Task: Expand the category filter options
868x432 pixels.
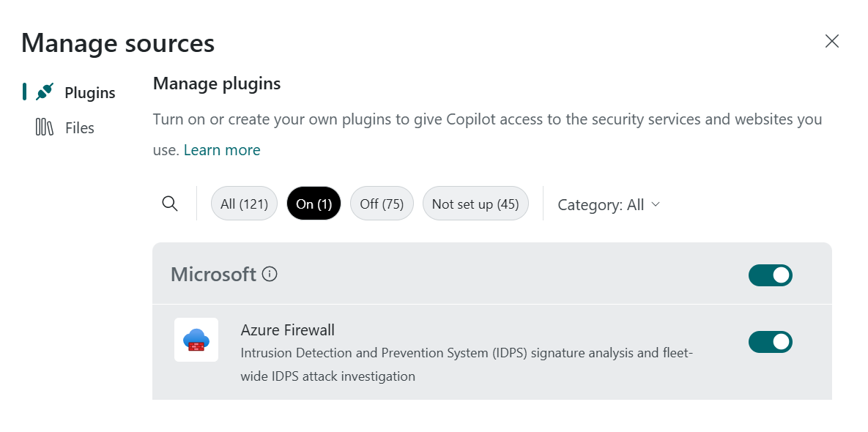Action: (608, 204)
